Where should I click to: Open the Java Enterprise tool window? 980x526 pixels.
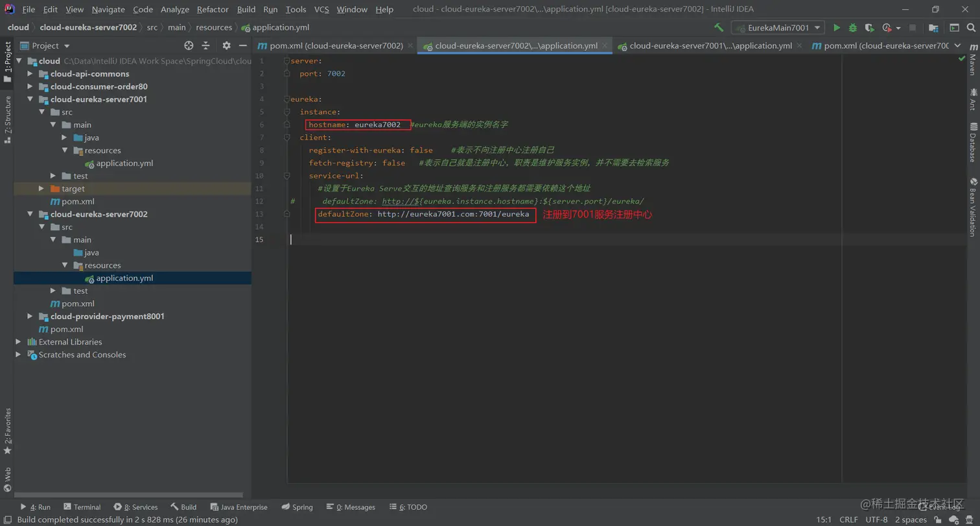pyautogui.click(x=238, y=507)
